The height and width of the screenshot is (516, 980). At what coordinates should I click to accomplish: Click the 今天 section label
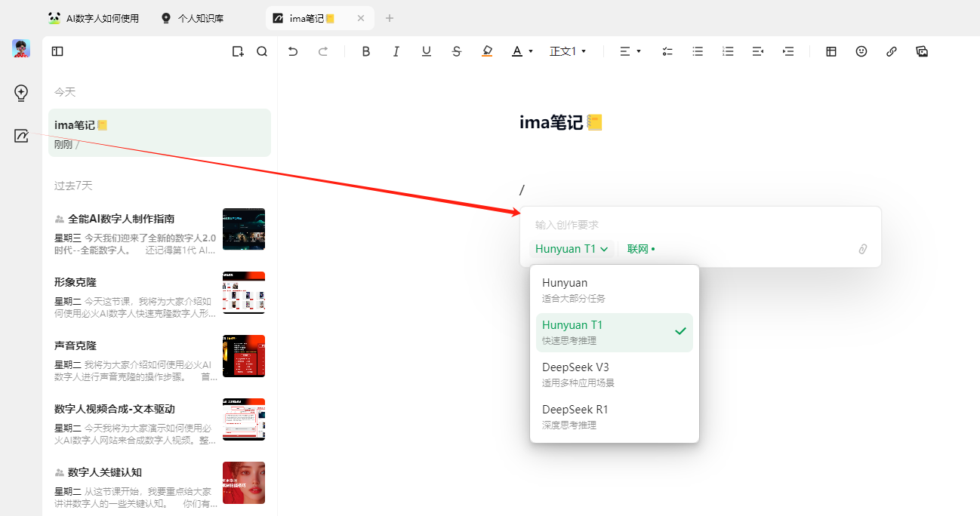point(65,92)
